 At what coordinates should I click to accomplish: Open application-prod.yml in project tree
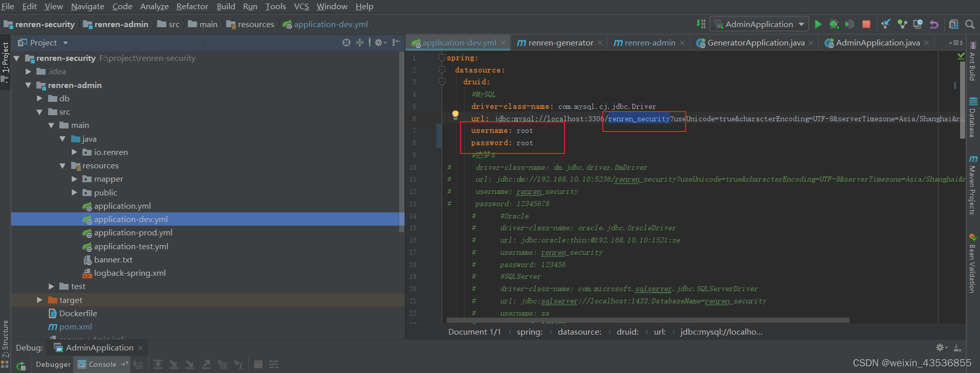tap(133, 232)
